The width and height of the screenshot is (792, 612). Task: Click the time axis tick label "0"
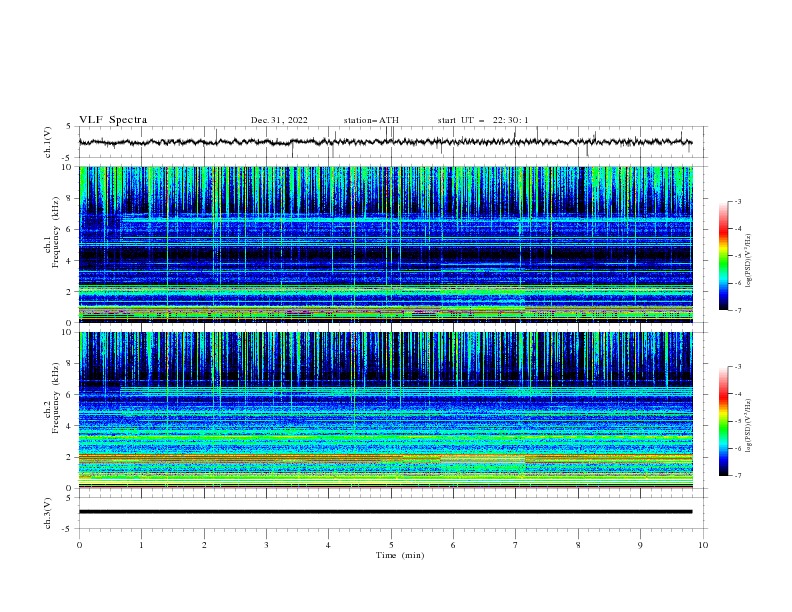tap(79, 545)
